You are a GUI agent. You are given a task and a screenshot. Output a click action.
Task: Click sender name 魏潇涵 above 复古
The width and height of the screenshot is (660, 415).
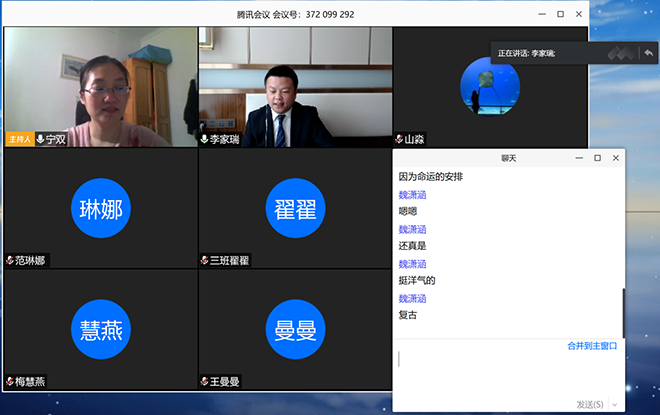412,298
